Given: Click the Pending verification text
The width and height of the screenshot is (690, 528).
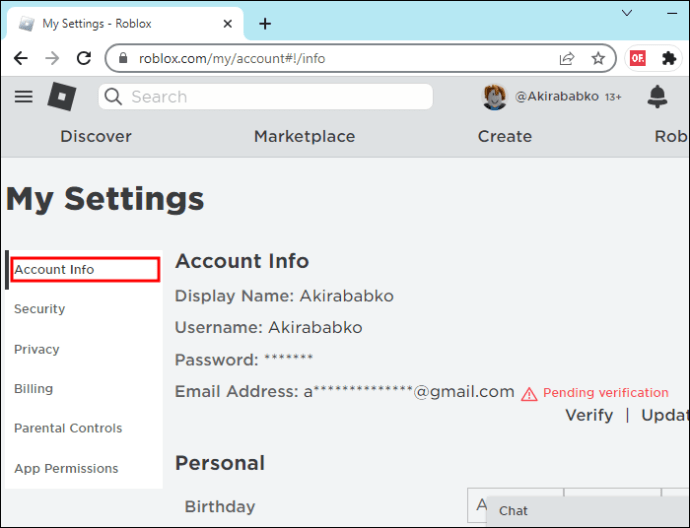Looking at the screenshot, I should tap(606, 392).
